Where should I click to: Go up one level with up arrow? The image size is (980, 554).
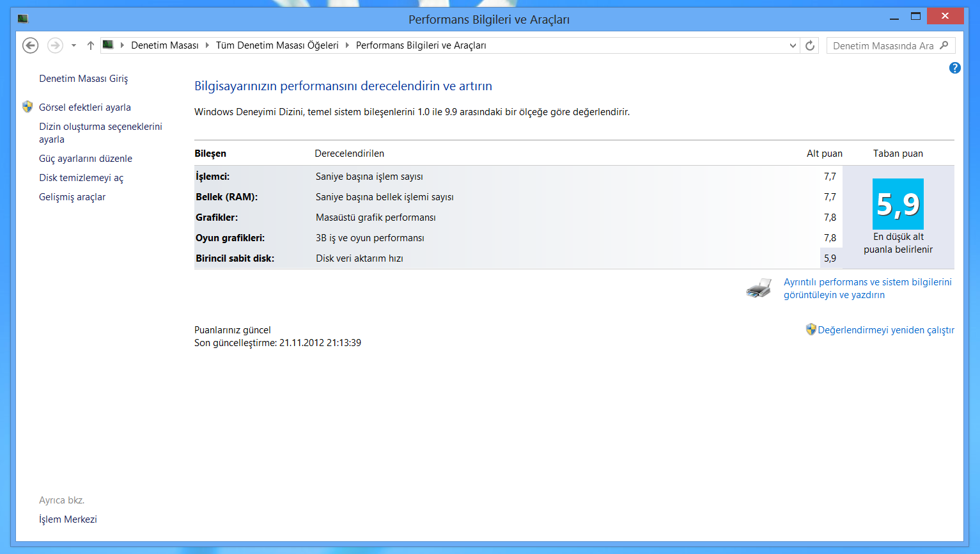[91, 45]
